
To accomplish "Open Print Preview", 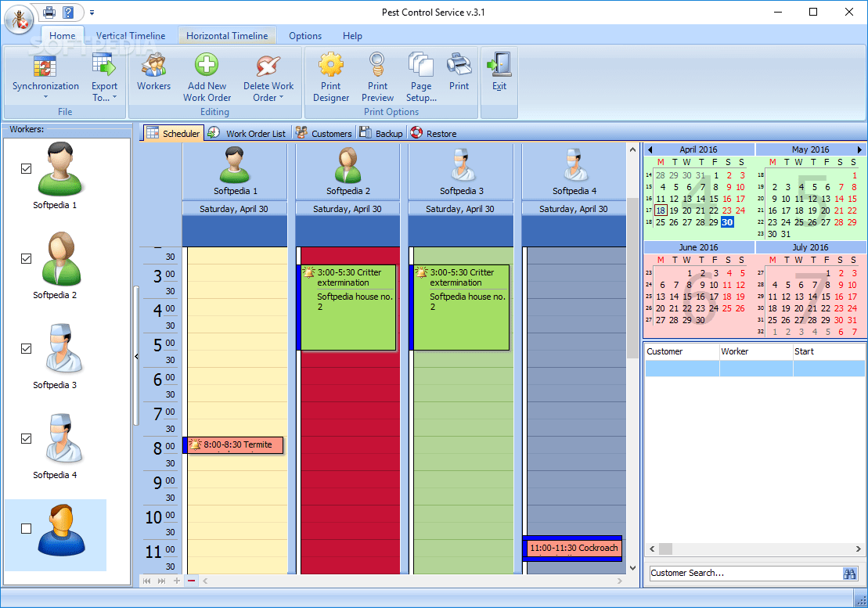I will [377, 77].
